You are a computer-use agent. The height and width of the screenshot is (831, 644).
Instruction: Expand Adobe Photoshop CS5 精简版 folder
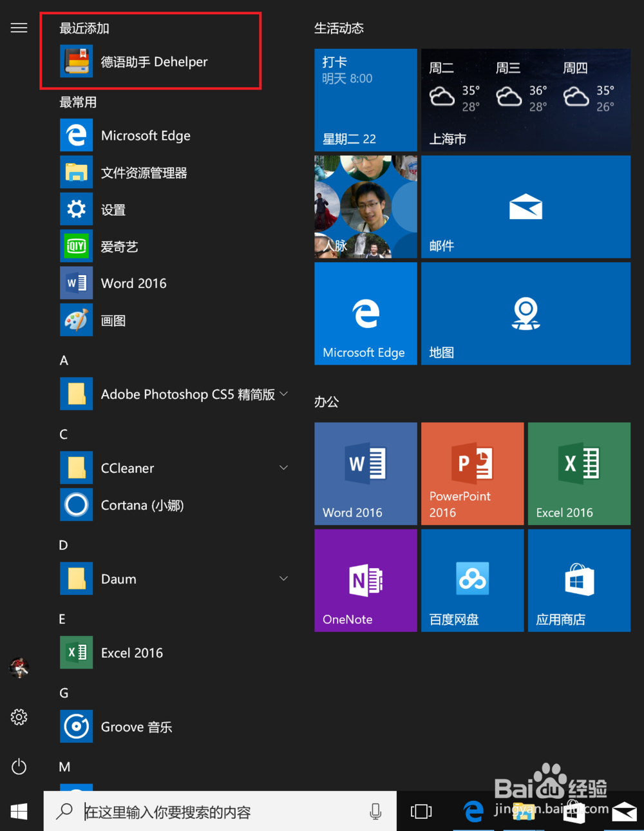[x=284, y=394]
